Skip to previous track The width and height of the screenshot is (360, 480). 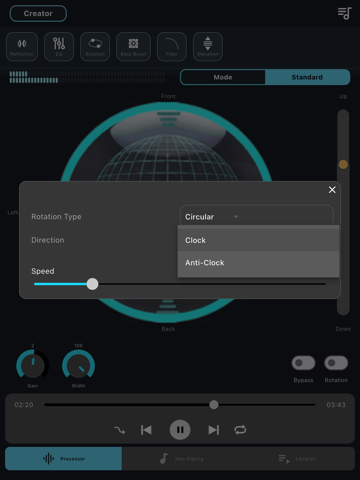click(146, 430)
